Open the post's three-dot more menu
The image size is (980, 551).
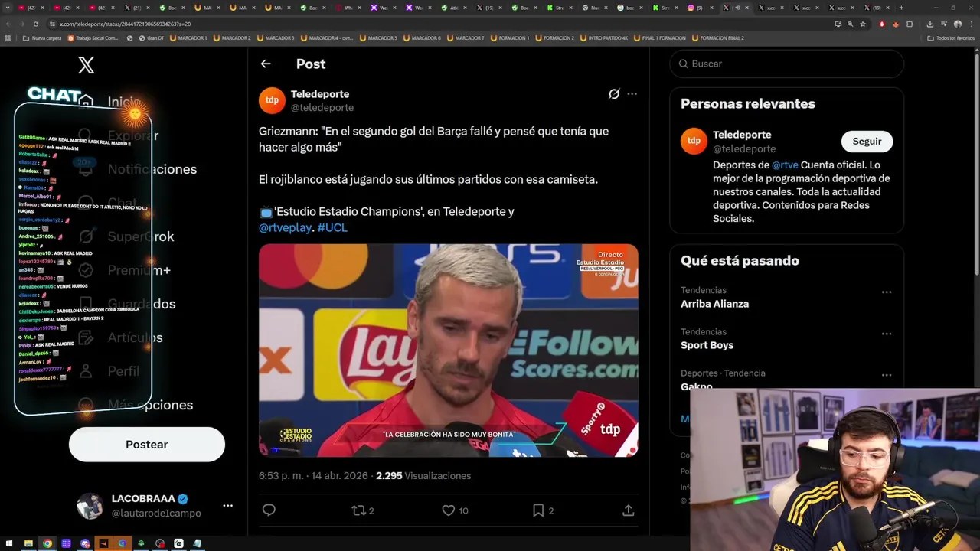point(632,94)
